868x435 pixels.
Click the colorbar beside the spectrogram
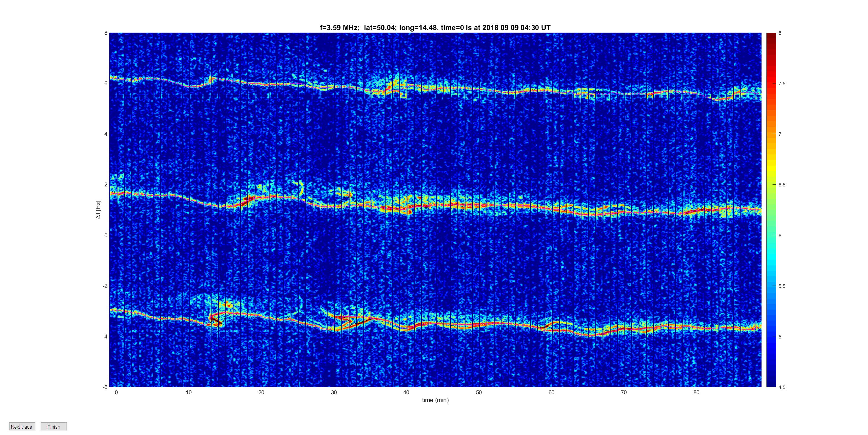[x=771, y=210]
